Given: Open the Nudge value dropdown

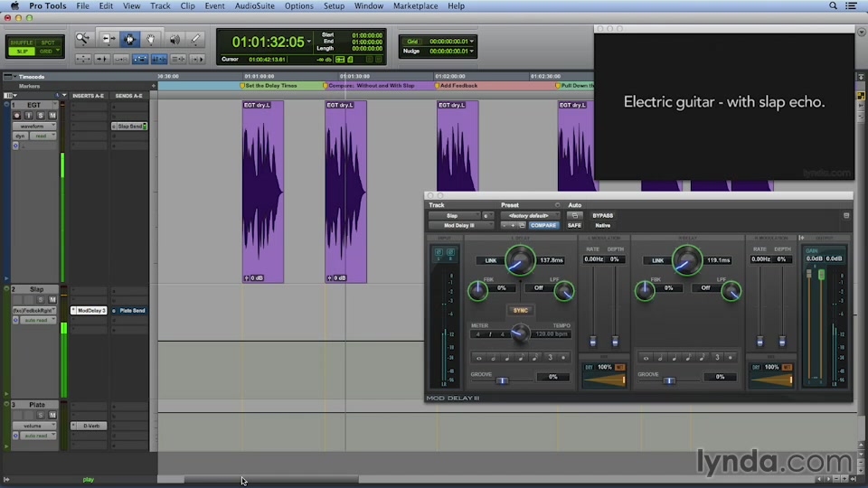Looking at the screenshot, I should tap(472, 51).
